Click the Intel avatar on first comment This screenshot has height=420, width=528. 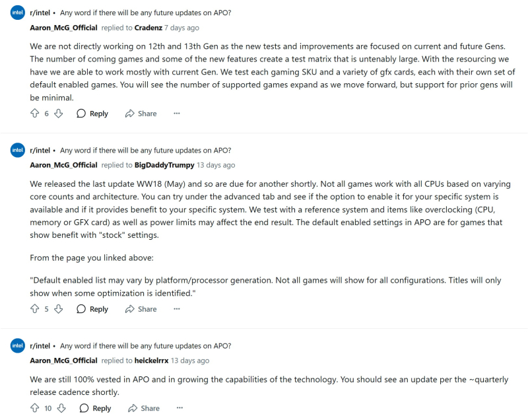[x=18, y=13]
